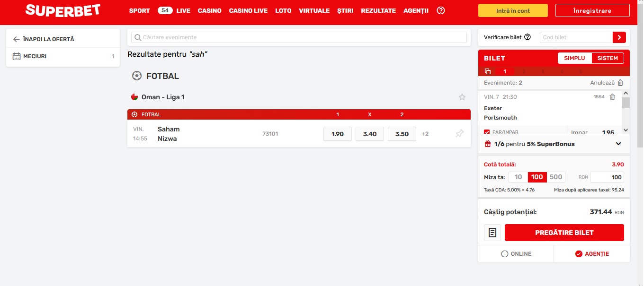Remove Exeter vs Portsmouth with trash icon

(x=612, y=97)
